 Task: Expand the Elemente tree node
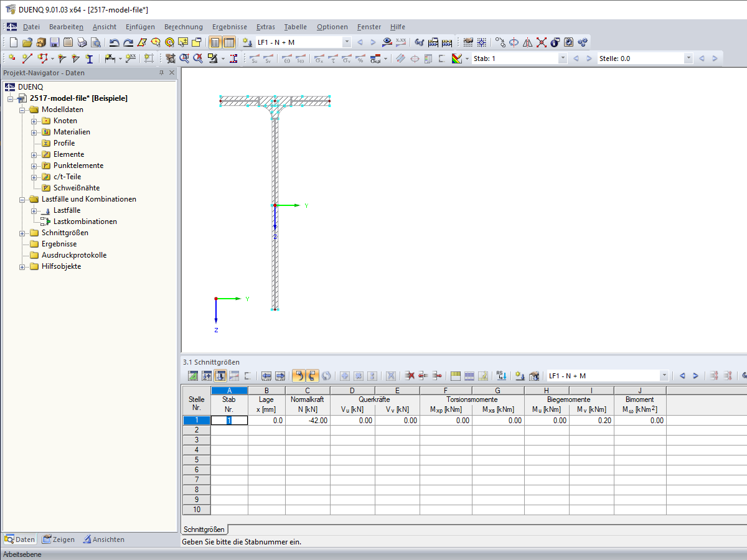point(34,154)
